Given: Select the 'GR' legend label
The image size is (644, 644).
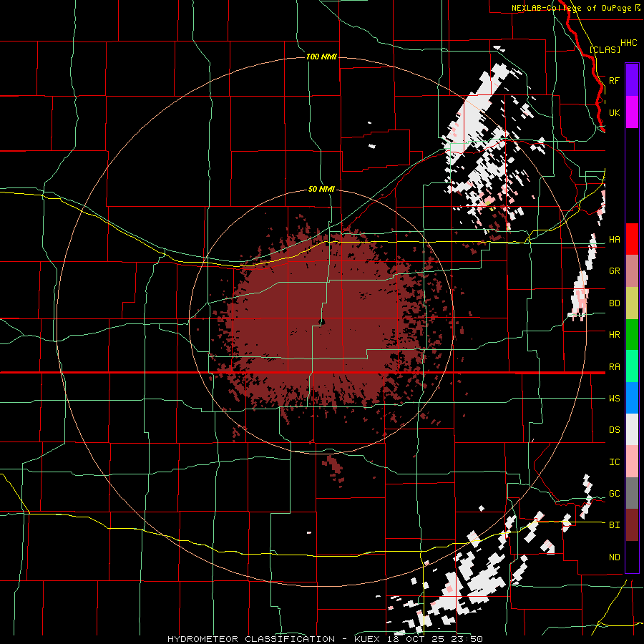Looking at the screenshot, I should click(614, 271).
